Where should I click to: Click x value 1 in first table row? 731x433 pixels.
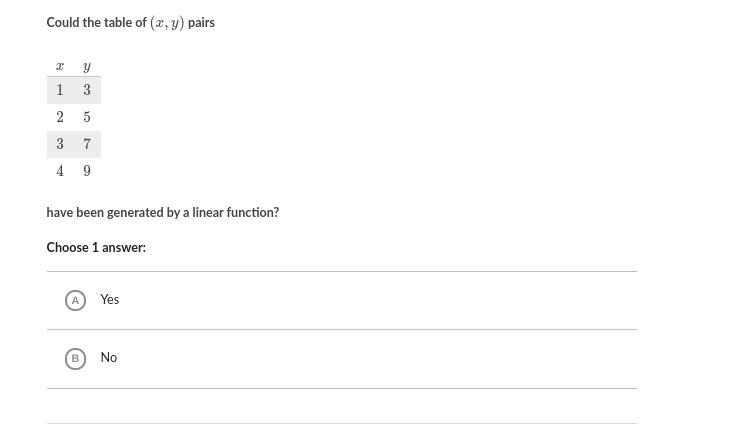60,90
